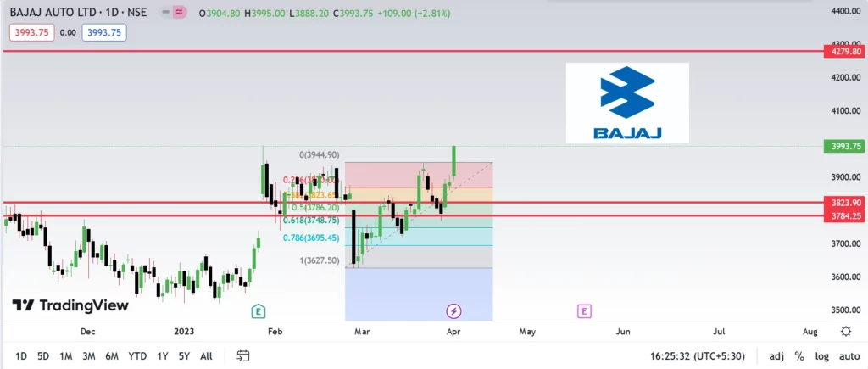The height and width of the screenshot is (369, 868).
Task: Toggle the adj adjusted-data option
Action: point(776,355)
